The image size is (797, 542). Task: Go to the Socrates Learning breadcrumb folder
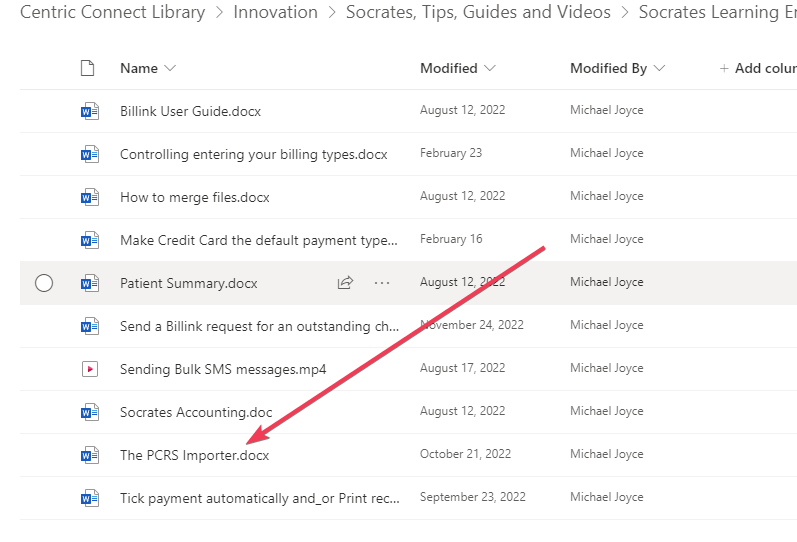click(x=717, y=12)
